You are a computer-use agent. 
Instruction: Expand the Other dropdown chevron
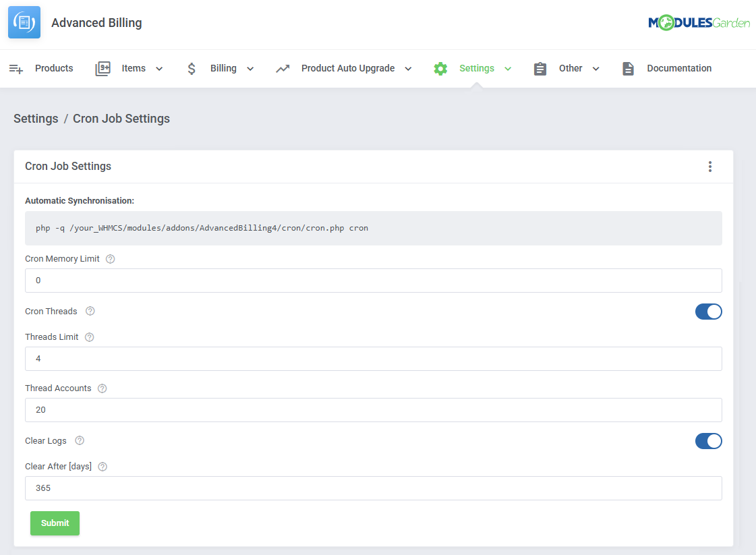click(x=596, y=69)
